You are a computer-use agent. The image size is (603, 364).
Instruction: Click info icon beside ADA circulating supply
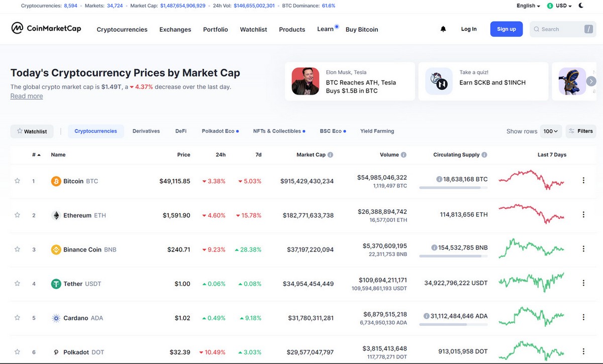(427, 316)
